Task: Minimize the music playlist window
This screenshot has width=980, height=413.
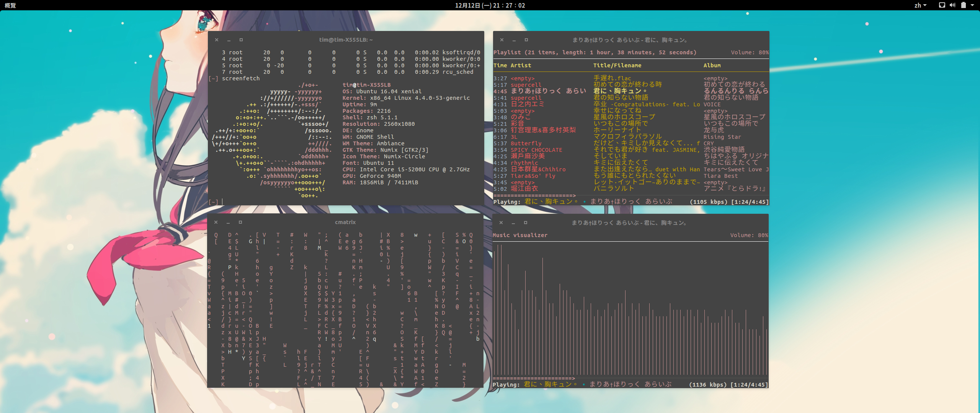Action: click(x=514, y=40)
